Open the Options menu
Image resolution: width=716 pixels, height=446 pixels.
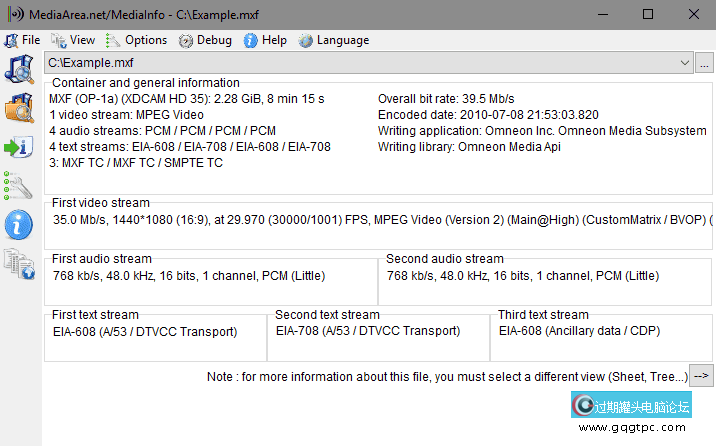coord(137,40)
